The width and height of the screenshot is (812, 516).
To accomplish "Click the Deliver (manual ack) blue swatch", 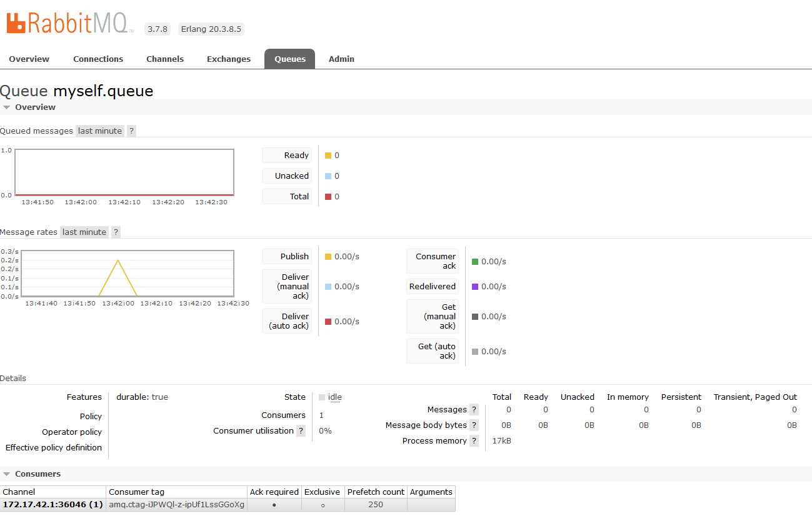I will pyautogui.click(x=328, y=287).
